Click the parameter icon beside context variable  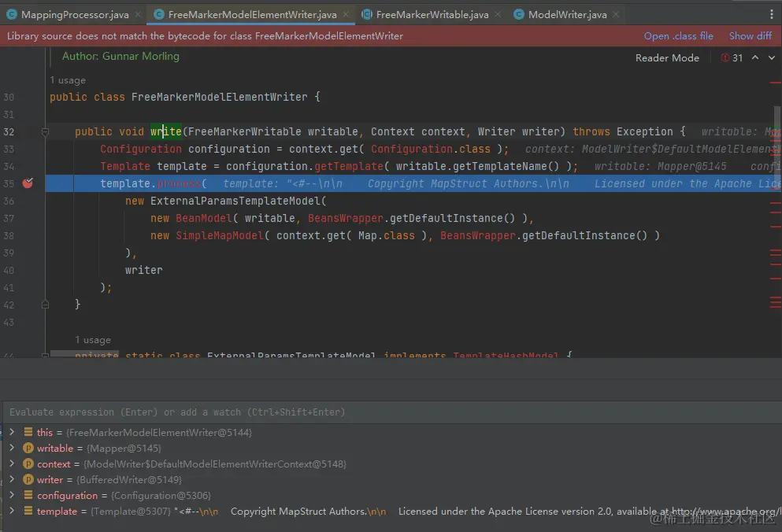coord(28,464)
